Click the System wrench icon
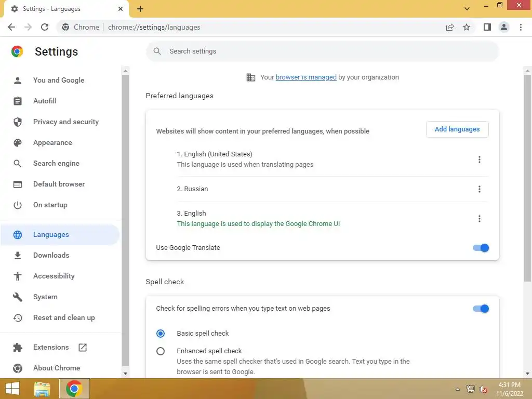The width and height of the screenshot is (532, 399). 18,297
